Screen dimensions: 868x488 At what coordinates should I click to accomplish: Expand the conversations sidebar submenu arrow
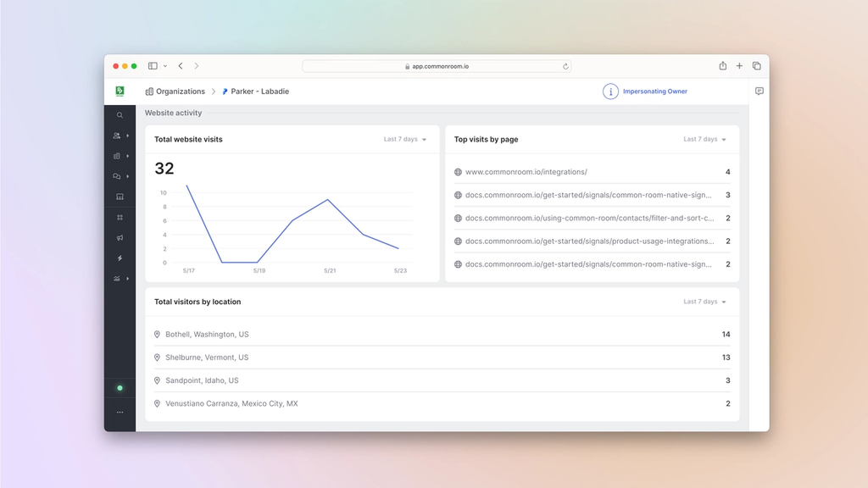coord(128,176)
